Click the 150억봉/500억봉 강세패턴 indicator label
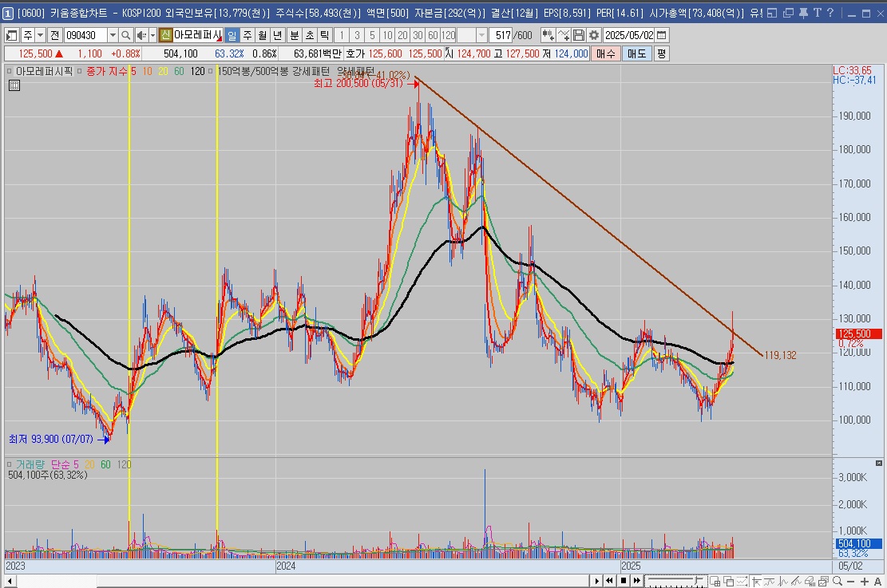This screenshot has height=588, width=887. click(x=274, y=71)
